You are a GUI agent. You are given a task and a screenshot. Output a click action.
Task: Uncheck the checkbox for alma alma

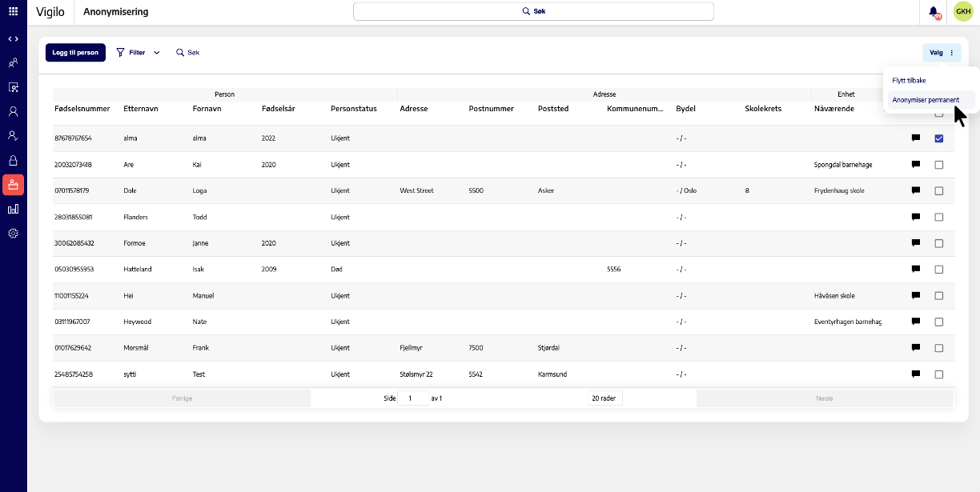[x=939, y=138]
